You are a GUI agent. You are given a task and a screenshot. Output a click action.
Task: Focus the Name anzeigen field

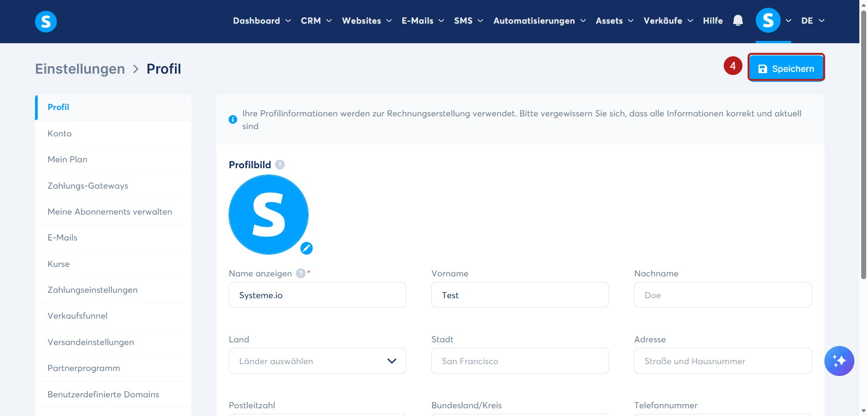317,295
